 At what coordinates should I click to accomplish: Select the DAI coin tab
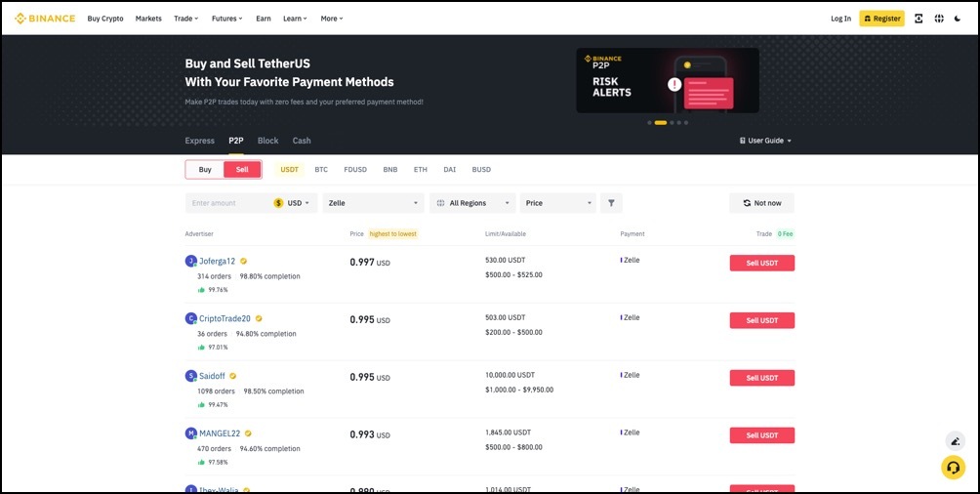pyautogui.click(x=449, y=170)
